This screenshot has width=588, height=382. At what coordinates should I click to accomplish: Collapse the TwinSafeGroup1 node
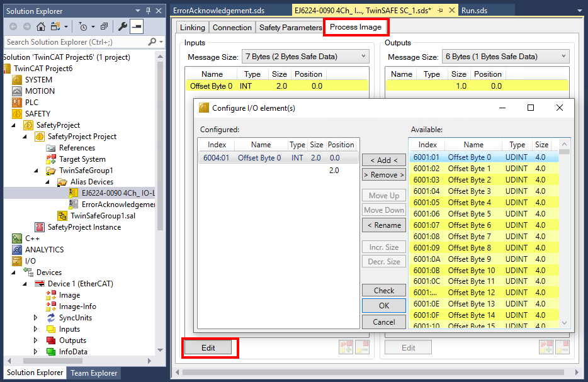click(37, 171)
